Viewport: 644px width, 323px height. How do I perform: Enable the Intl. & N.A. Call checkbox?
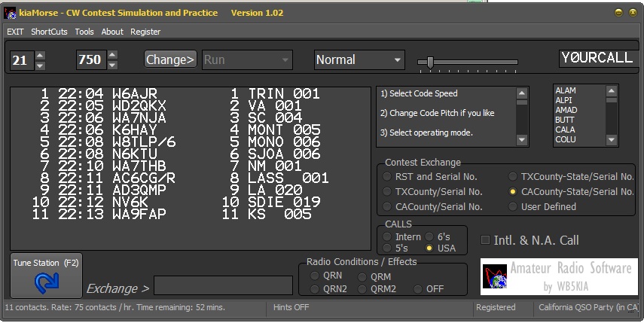coord(486,240)
